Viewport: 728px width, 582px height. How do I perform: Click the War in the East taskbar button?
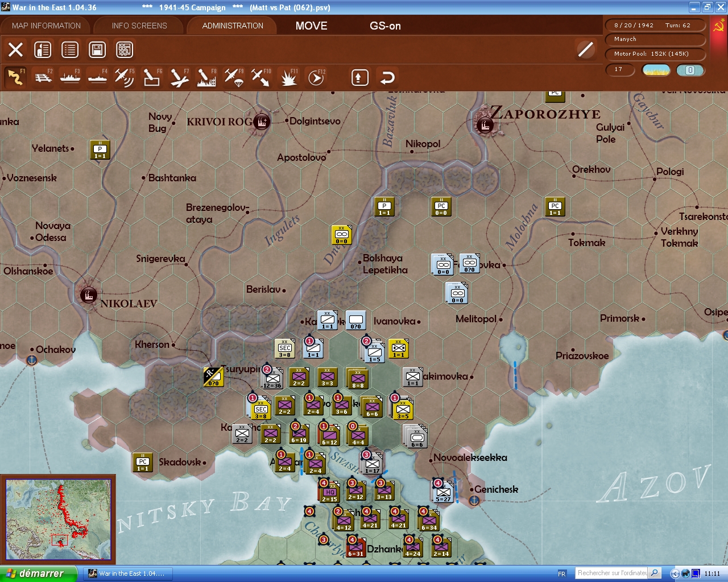tap(128, 573)
